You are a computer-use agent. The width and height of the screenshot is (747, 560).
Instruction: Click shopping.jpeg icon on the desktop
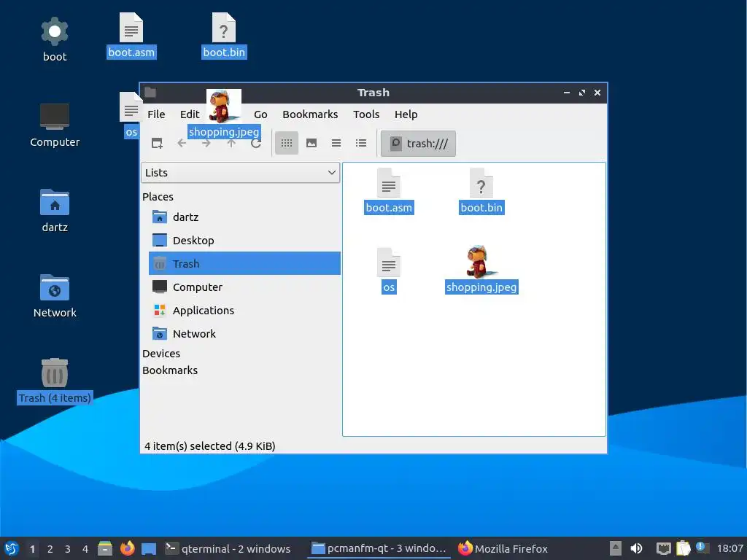[x=224, y=114]
